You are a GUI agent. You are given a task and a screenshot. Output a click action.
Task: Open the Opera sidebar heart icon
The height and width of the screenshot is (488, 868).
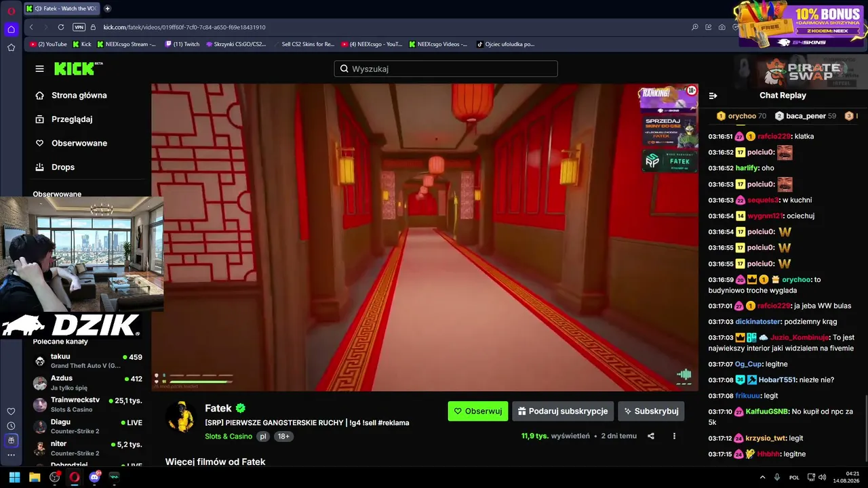(11, 411)
